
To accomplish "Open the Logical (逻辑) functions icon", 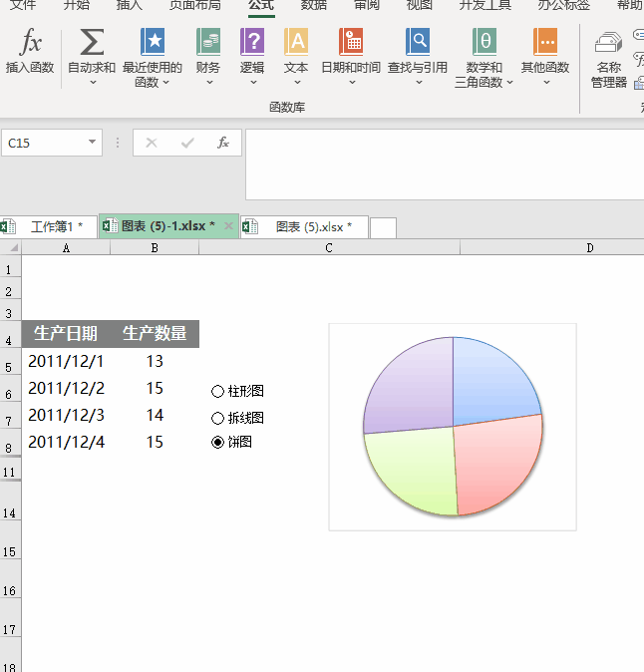I will [252, 43].
